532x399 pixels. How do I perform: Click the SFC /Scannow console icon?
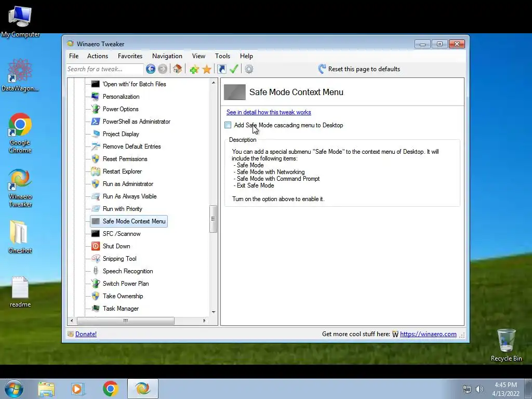[96, 233]
